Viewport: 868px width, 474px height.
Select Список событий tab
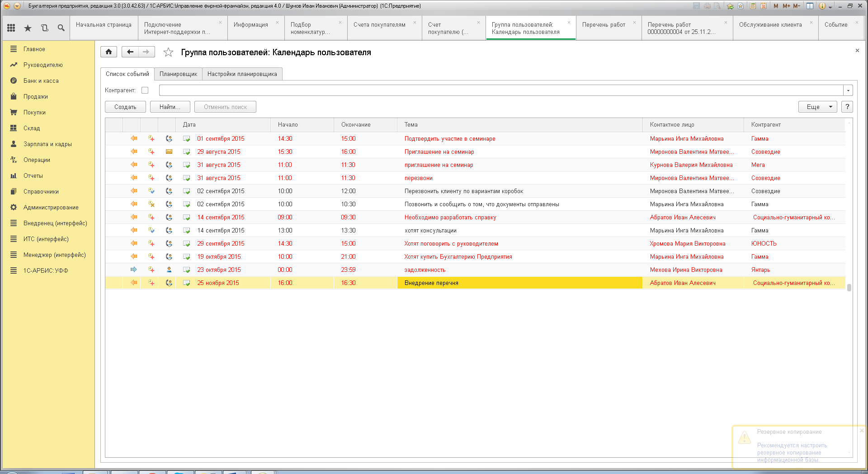tap(127, 74)
